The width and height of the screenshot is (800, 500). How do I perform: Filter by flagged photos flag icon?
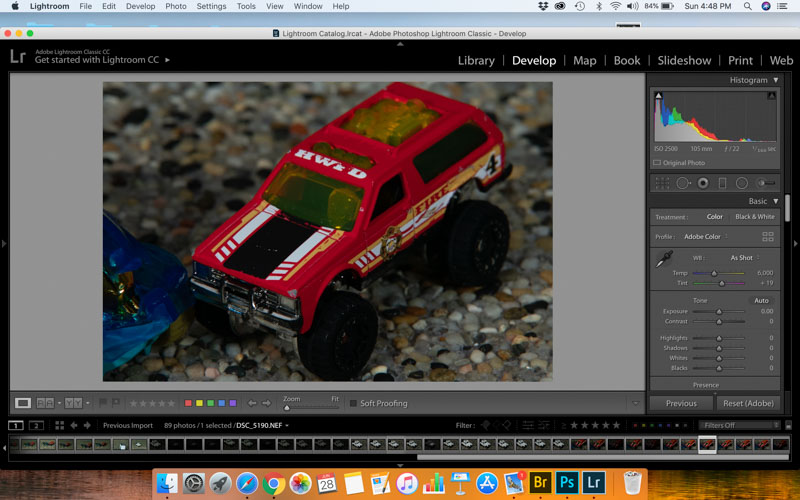pyautogui.click(x=486, y=425)
